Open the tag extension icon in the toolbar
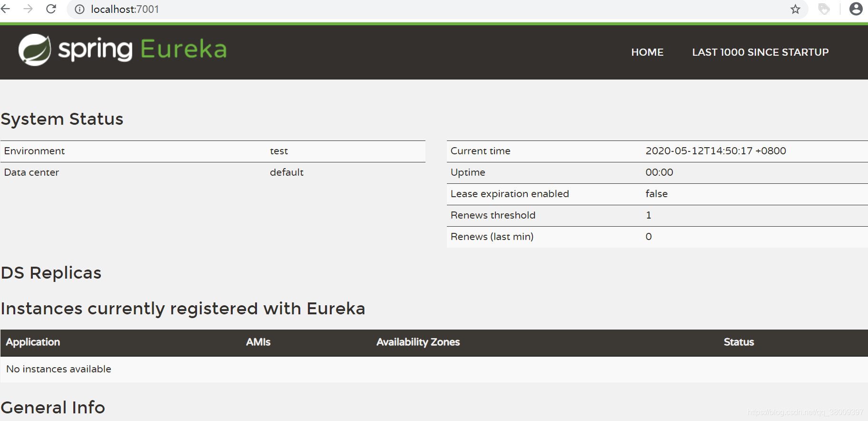The width and height of the screenshot is (868, 421). click(x=824, y=9)
